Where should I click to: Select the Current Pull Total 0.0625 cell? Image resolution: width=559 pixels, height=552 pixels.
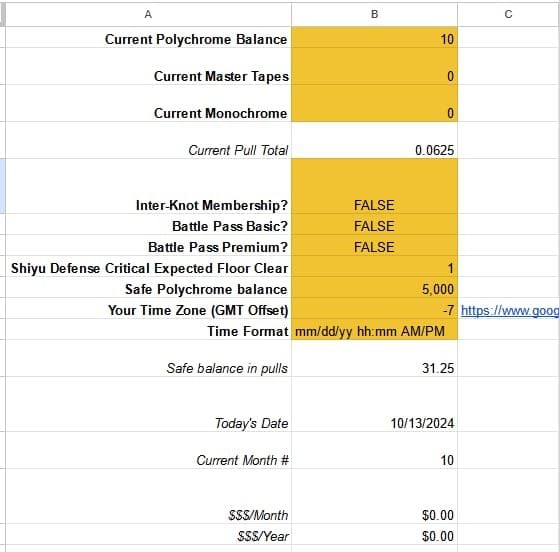[374, 140]
